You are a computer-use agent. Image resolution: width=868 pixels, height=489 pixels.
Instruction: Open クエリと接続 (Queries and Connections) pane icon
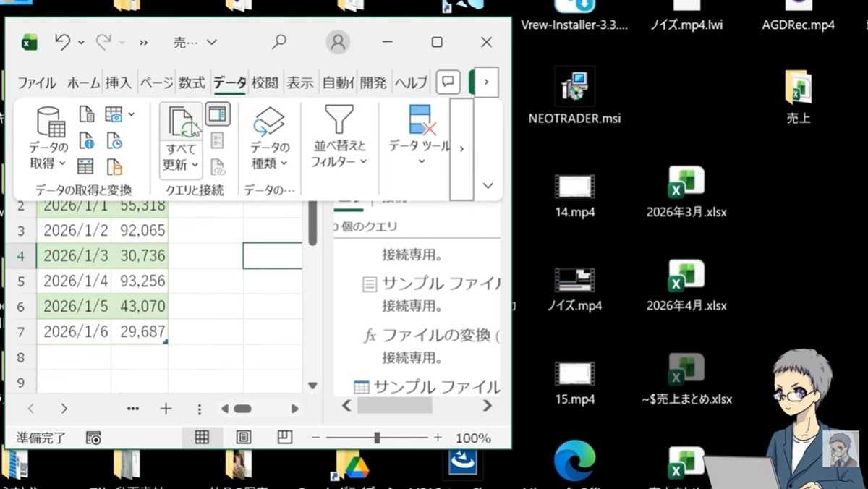coord(216,113)
